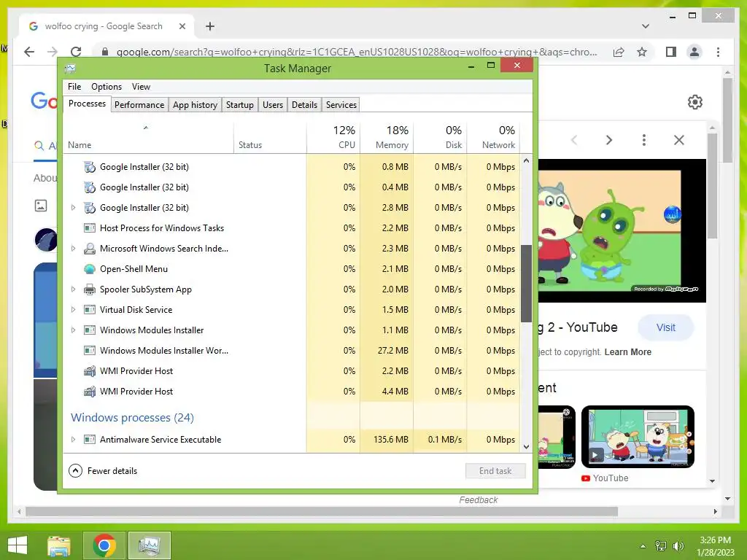Reload the Chrome page
The width and height of the screenshot is (747, 560).
(76, 52)
